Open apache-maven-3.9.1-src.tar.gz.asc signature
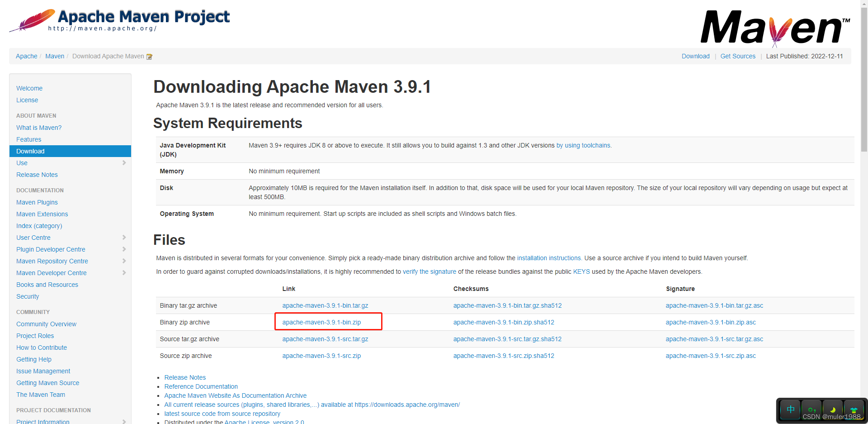The width and height of the screenshot is (868, 424). 715,339
